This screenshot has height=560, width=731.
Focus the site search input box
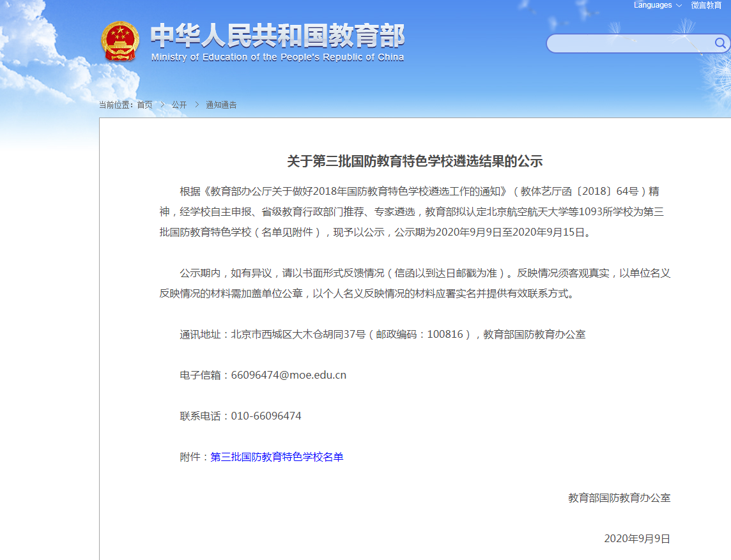(x=629, y=43)
